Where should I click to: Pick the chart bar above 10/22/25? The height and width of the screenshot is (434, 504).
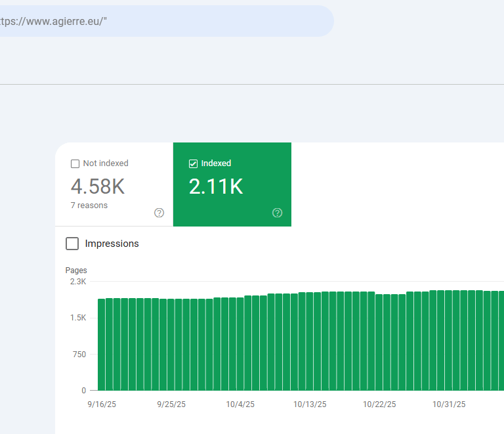click(379, 345)
